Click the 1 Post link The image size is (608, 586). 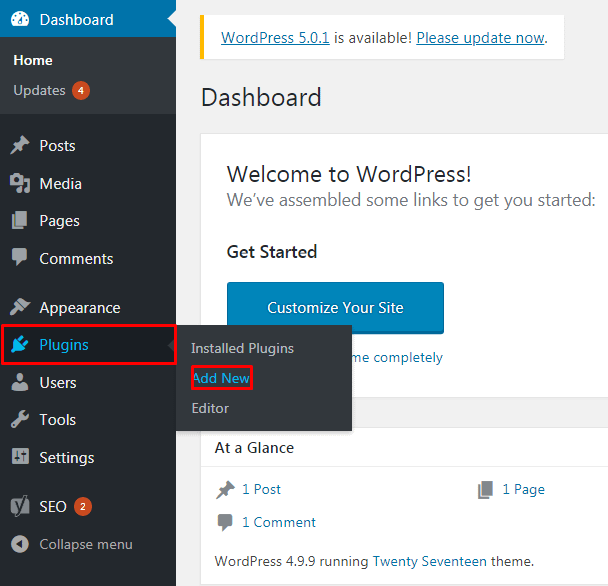261,489
